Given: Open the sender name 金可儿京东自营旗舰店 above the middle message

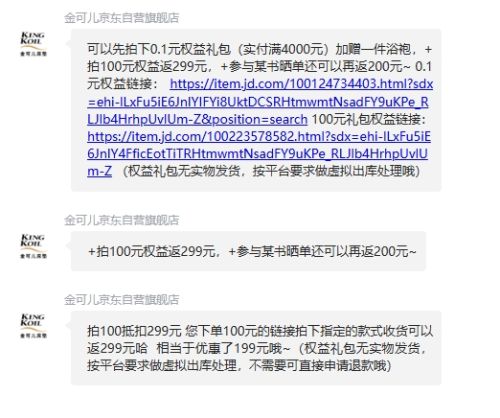Looking at the screenshot, I should 122,220.
